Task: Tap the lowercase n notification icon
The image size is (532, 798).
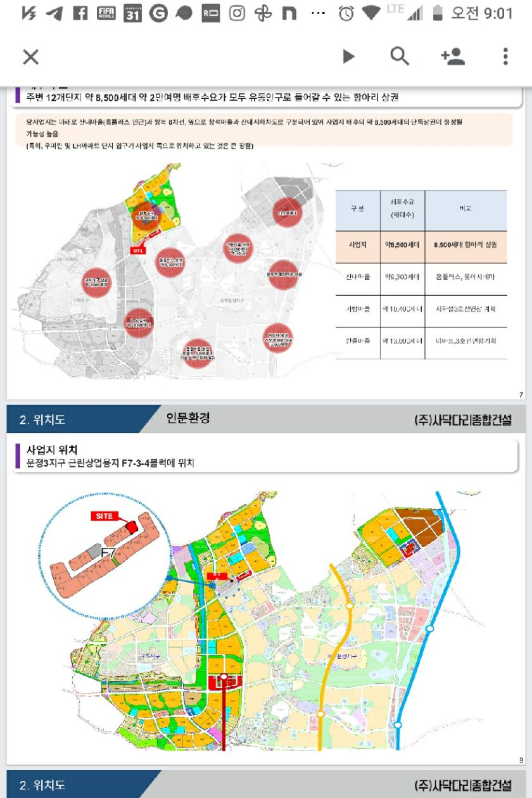Action: [x=289, y=13]
